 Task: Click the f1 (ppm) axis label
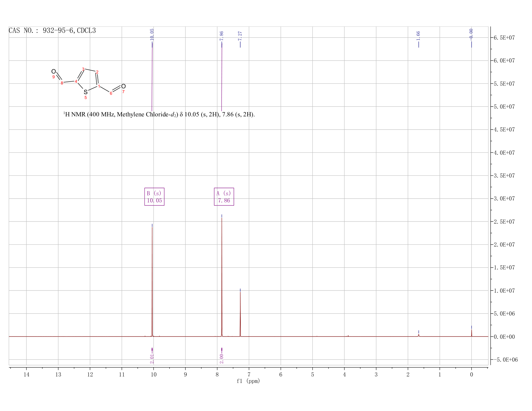[248, 381]
